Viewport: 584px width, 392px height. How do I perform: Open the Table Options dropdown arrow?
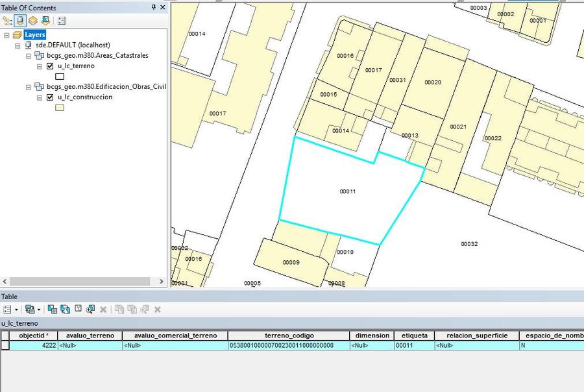tap(16, 310)
